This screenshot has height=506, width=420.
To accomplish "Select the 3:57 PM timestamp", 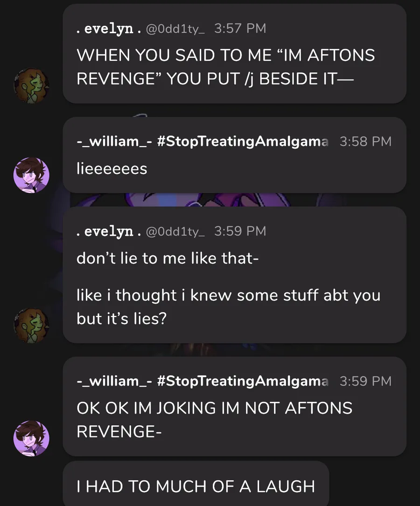I will click(240, 28).
